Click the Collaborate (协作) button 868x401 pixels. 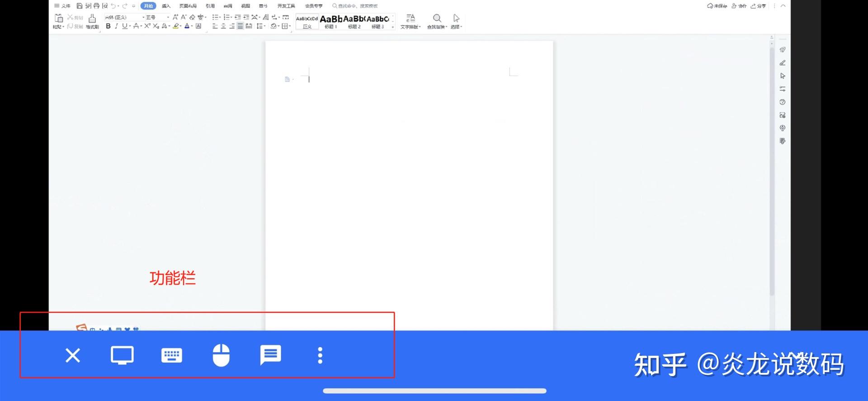click(739, 6)
